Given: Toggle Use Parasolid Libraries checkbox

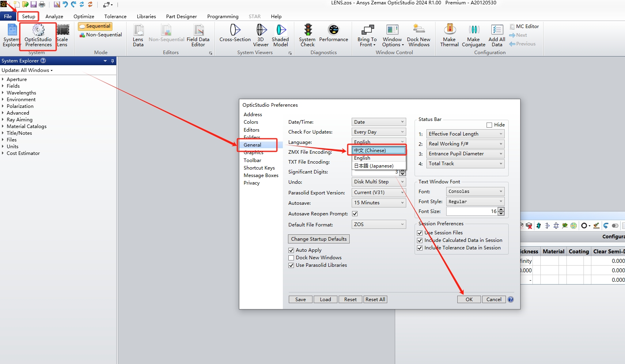Looking at the screenshot, I should tap(291, 265).
